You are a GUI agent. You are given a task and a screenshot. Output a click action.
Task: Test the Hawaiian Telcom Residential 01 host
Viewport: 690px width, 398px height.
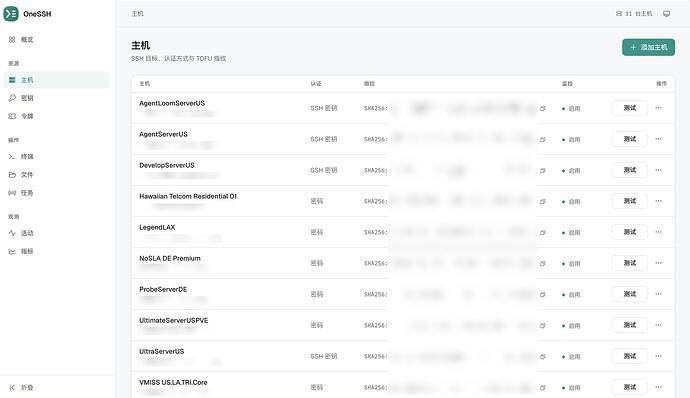tap(629, 201)
